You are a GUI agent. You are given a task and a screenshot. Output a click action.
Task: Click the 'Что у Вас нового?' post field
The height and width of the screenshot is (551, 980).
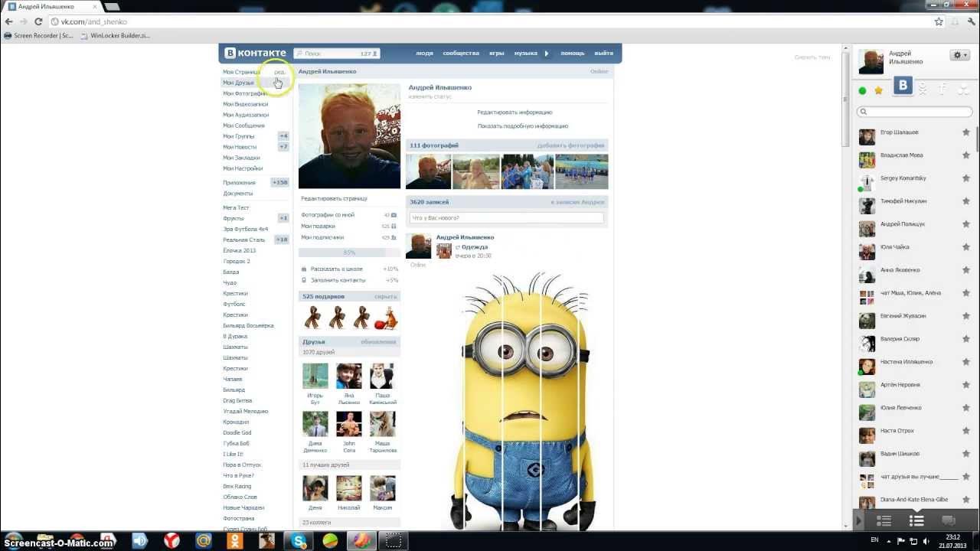[x=507, y=218]
